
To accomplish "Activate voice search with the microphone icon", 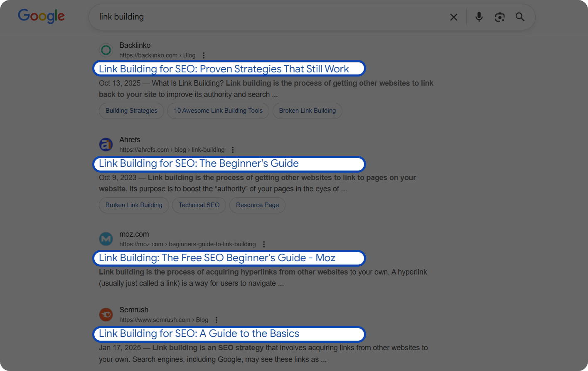I will click(479, 17).
